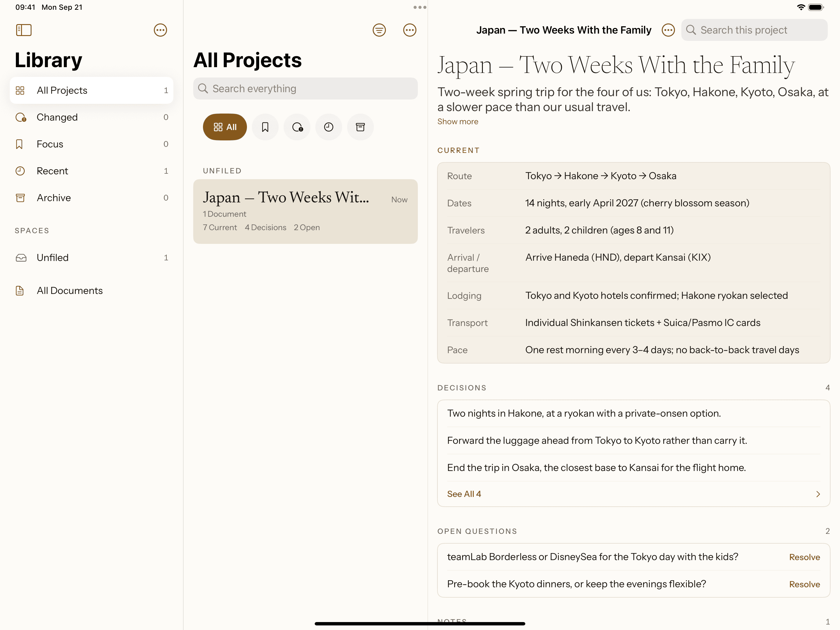Select the Dates row
Image resolution: width=840 pixels, height=630 pixels.
click(633, 203)
